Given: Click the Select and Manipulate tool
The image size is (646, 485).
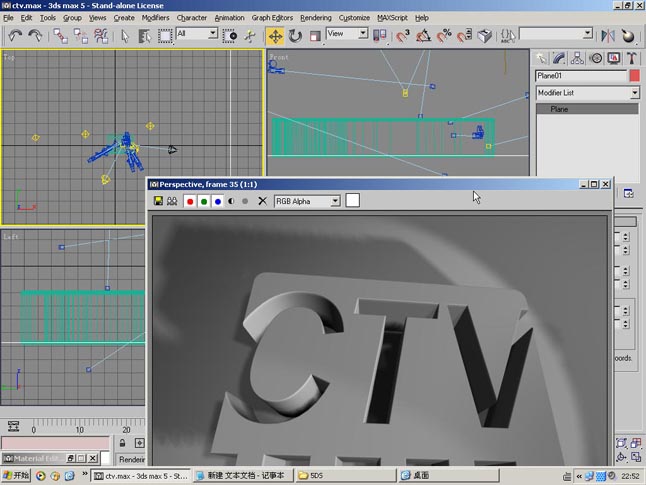Looking at the screenshot, I should coord(250,36).
